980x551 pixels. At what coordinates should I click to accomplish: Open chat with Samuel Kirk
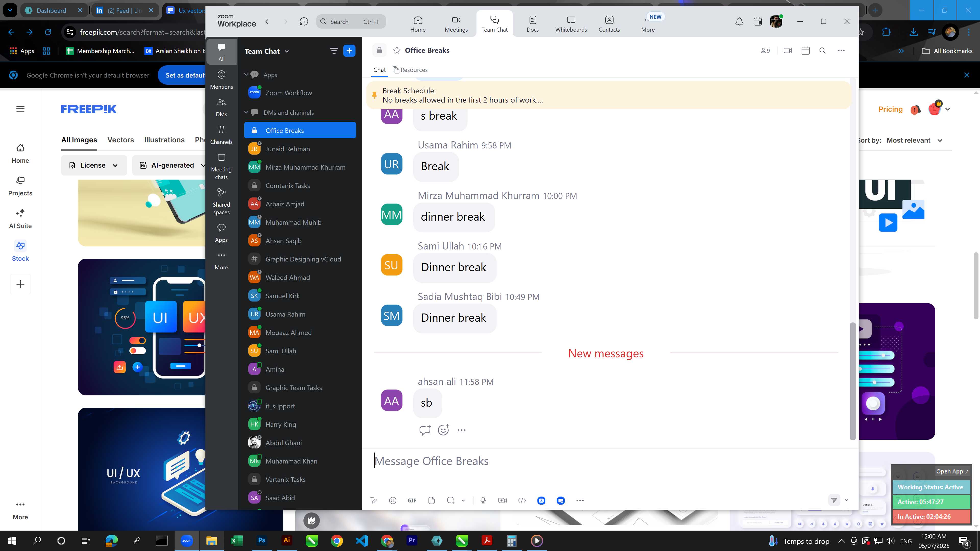pos(300,296)
